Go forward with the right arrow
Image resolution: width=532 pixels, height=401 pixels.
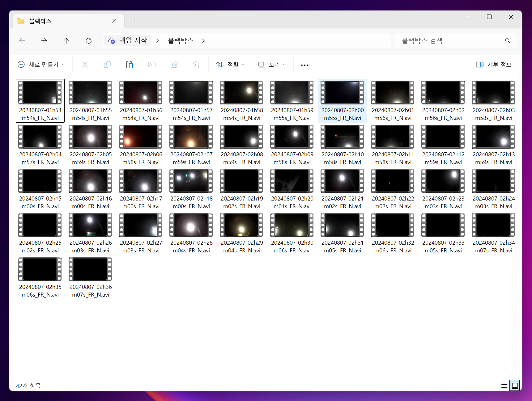44,41
